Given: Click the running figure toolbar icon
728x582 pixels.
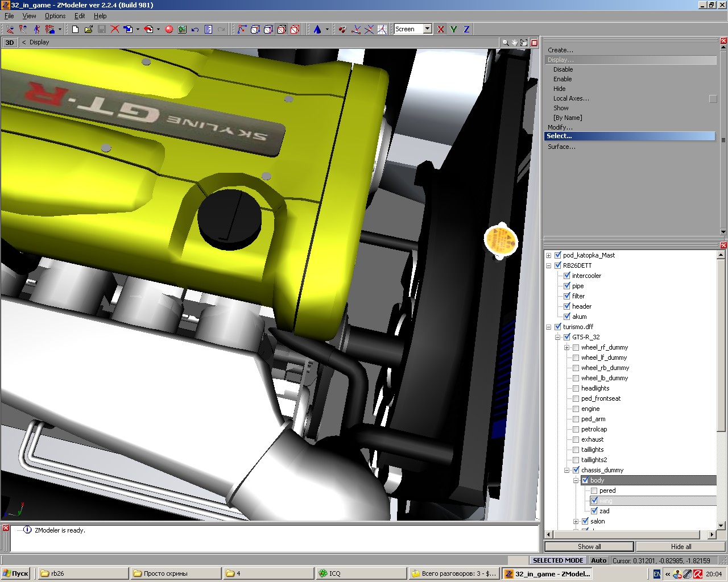Looking at the screenshot, I should click(x=36, y=29).
